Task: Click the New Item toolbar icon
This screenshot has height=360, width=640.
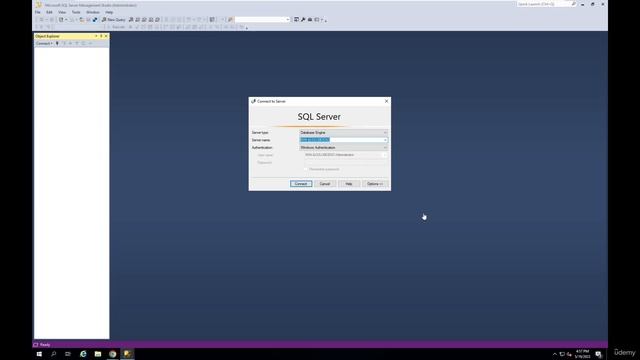Action: coord(61,20)
